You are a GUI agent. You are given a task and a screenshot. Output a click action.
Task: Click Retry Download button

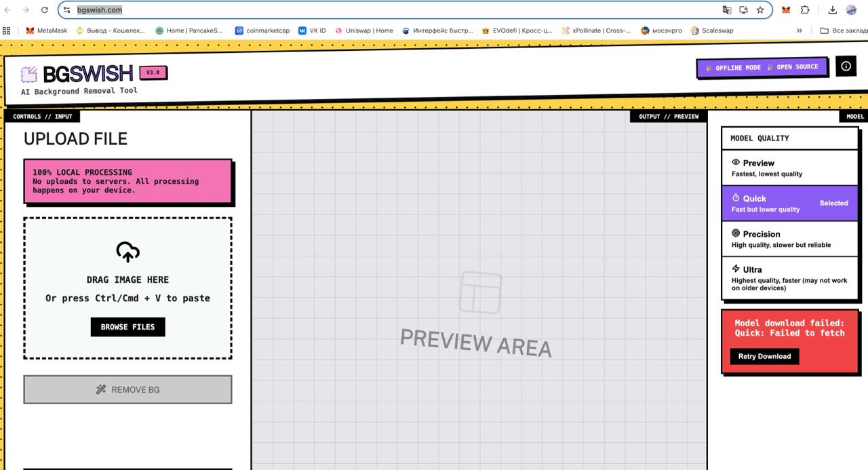coord(764,356)
